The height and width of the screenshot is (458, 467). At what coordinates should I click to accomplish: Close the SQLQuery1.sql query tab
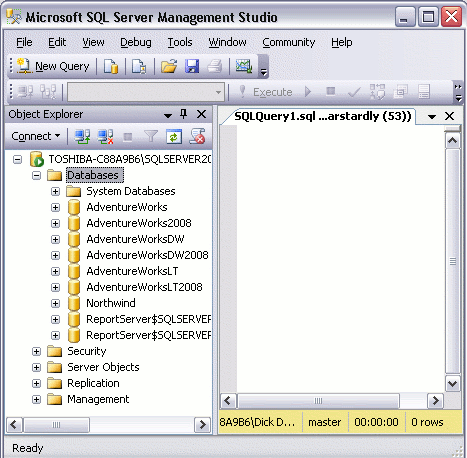tap(450, 116)
